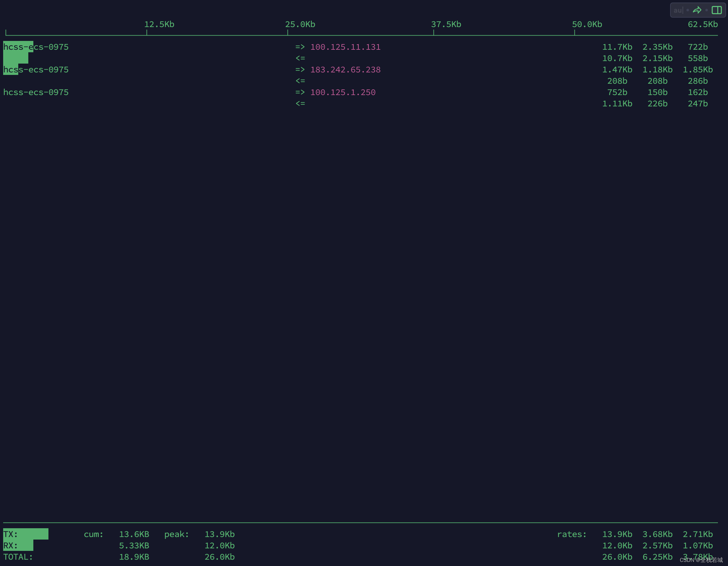Image resolution: width=728 pixels, height=566 pixels.
Task: Click the 2.35Kb rate value
Action: (658, 47)
